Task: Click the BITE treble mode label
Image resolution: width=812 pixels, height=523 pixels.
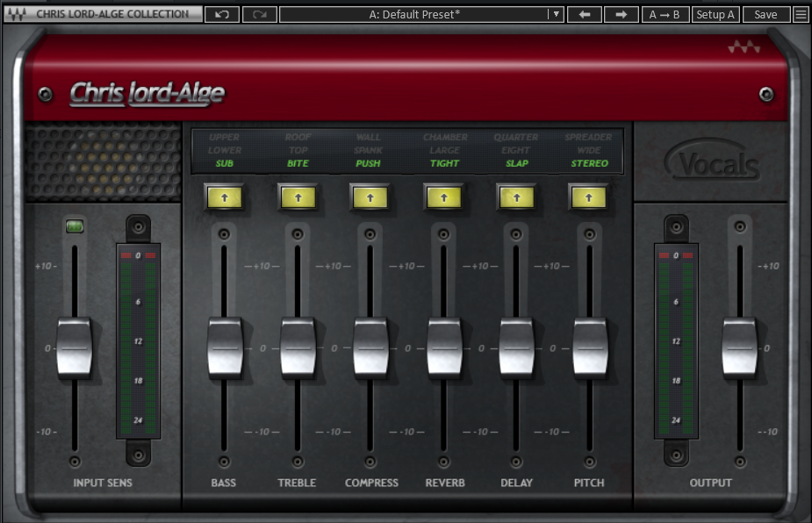Action: click(298, 163)
